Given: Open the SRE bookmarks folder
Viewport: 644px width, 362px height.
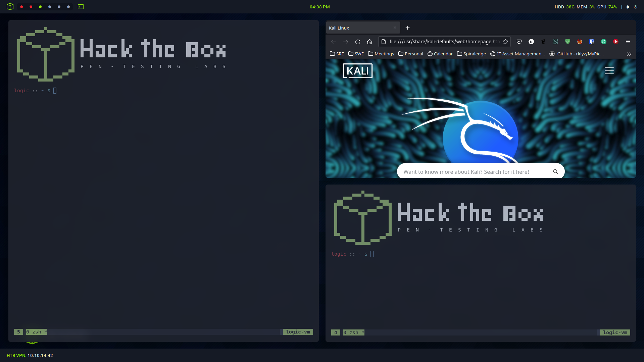Looking at the screenshot, I should 337,54.
